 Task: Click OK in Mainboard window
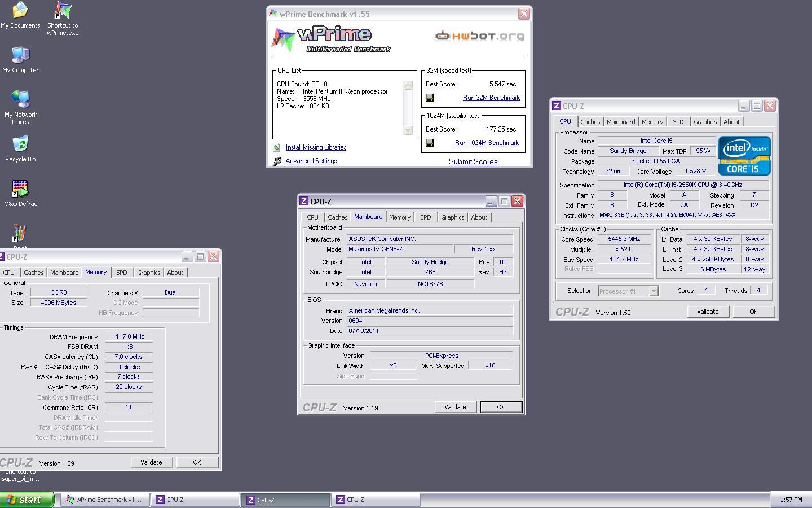click(x=501, y=407)
